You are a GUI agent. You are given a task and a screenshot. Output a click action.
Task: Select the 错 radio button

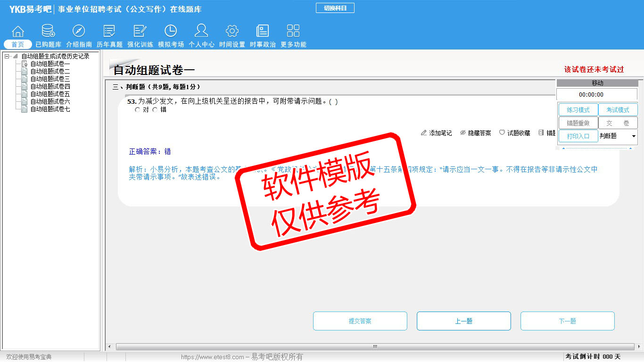click(155, 110)
